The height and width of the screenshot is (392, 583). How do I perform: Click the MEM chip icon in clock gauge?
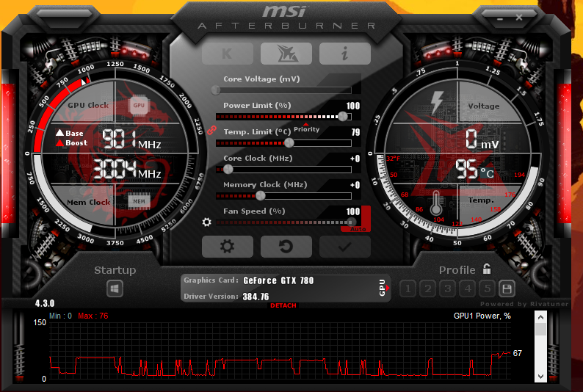coord(139,201)
